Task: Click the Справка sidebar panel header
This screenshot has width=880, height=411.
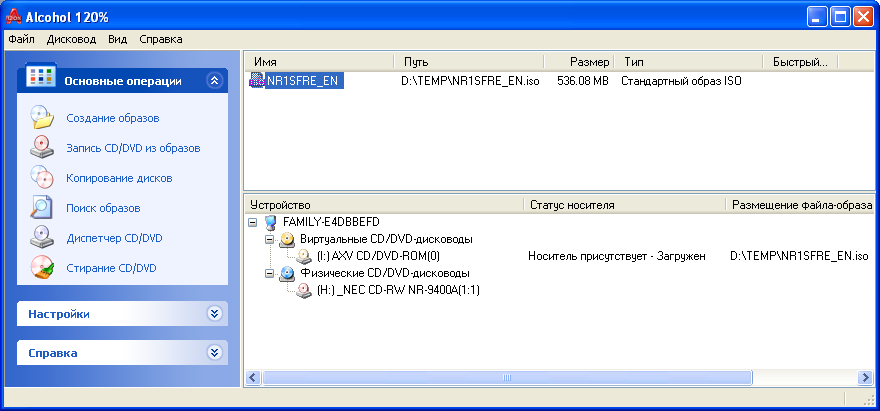Action: pos(122,353)
